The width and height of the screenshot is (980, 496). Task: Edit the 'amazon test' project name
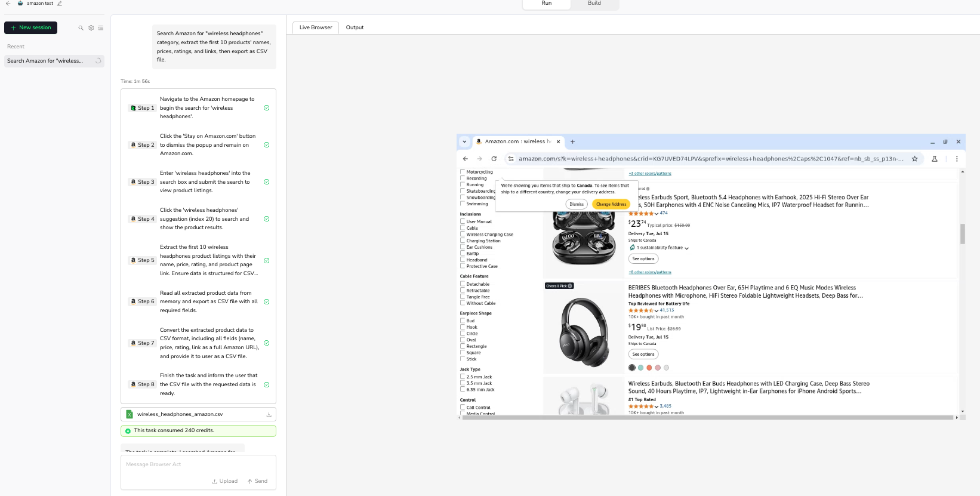pyautogui.click(x=60, y=4)
